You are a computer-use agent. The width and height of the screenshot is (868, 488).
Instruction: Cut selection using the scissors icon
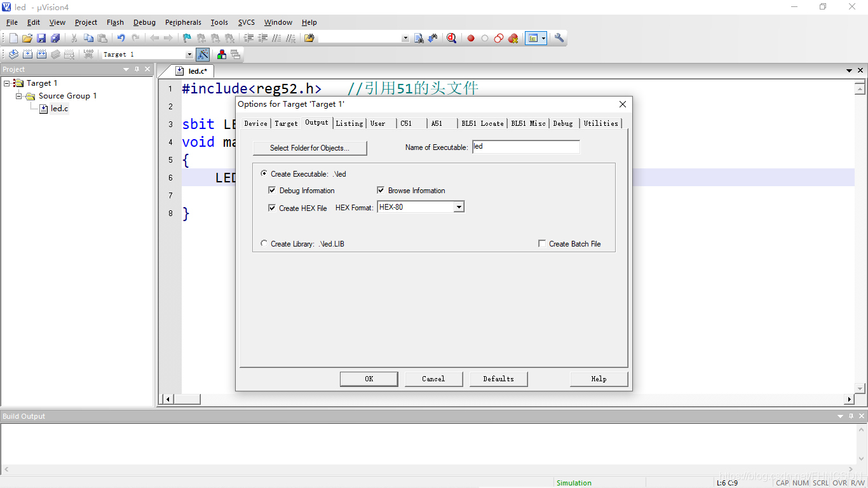click(x=74, y=38)
